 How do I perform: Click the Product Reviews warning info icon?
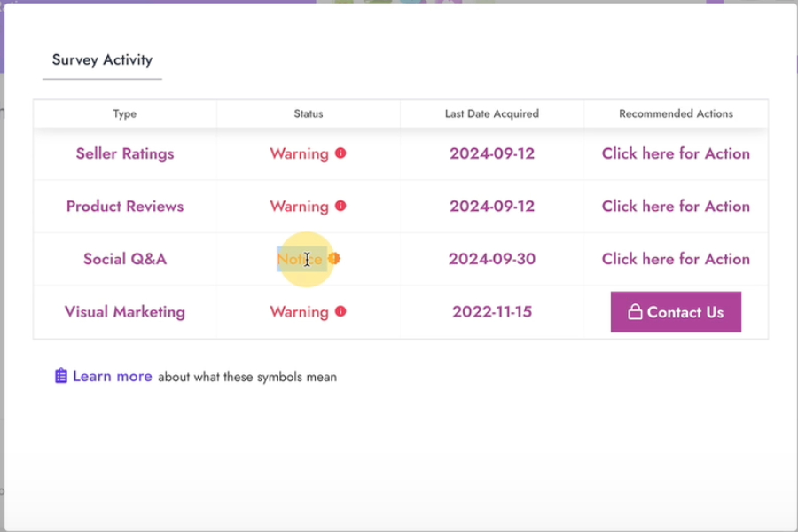pos(340,207)
